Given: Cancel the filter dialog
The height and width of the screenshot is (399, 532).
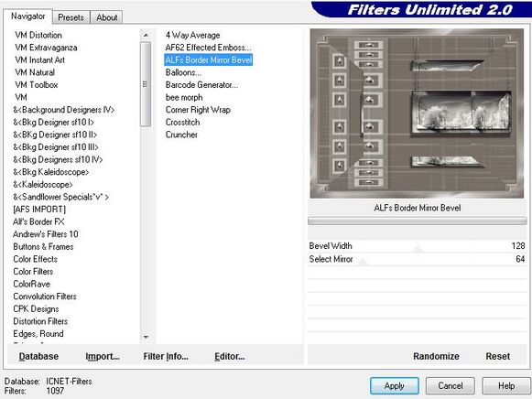Looking at the screenshot, I should [x=451, y=386].
